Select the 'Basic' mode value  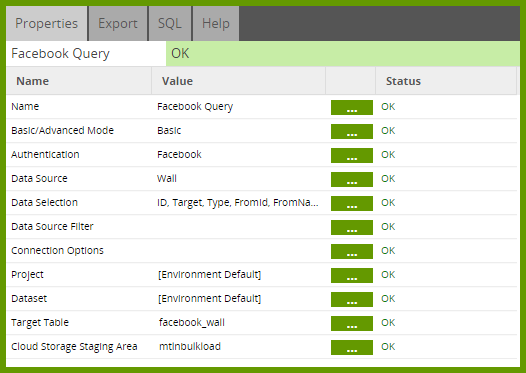[169, 130]
